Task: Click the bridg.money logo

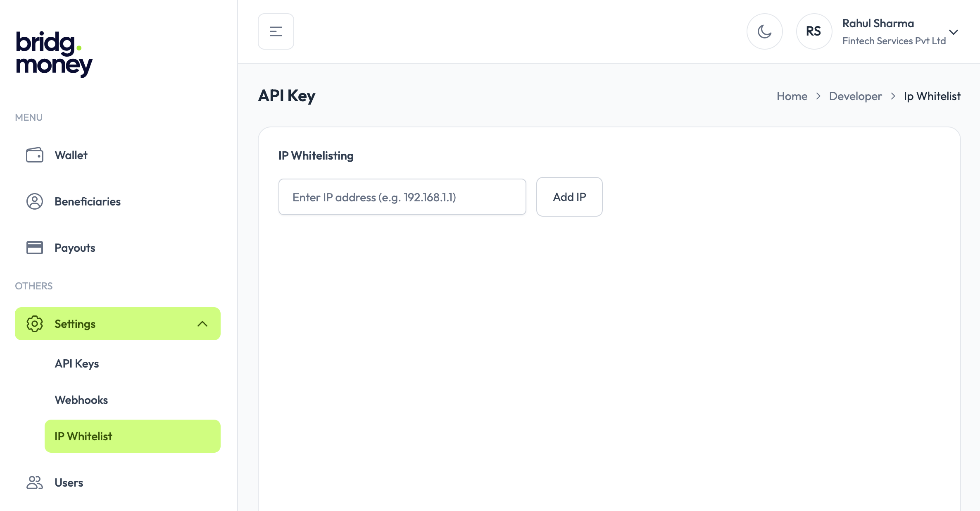Action: coord(54,54)
